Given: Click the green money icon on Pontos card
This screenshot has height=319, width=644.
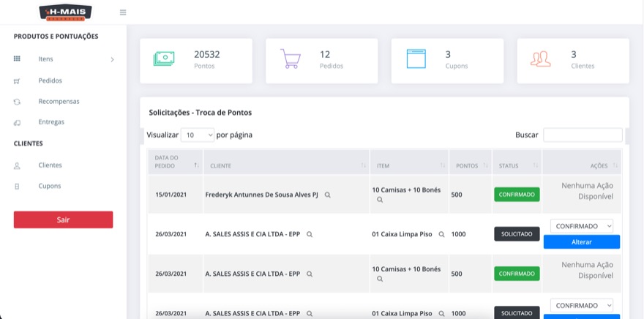Looking at the screenshot, I should [164, 59].
